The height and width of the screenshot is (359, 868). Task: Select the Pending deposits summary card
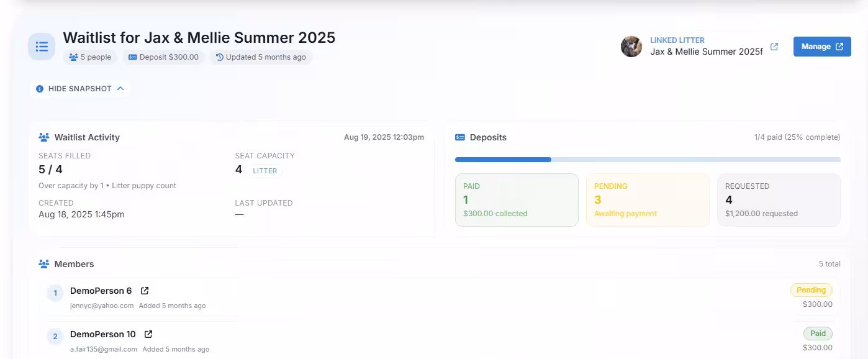[648, 200]
